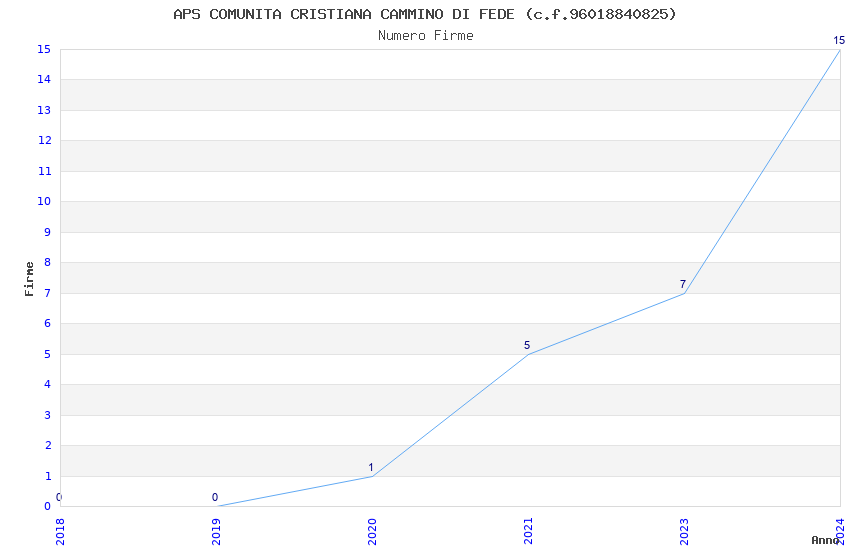
Task: Click the 'Anno' x-axis title
Action: [825, 540]
